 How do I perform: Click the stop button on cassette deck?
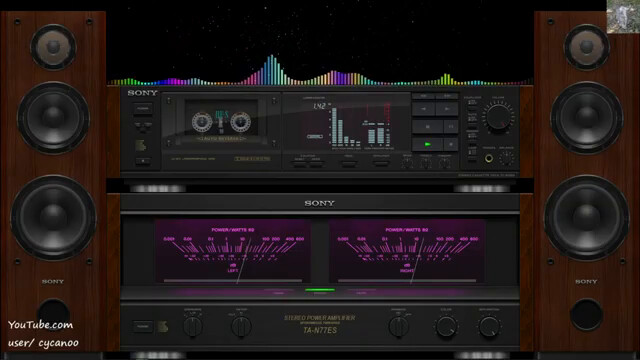(427, 127)
